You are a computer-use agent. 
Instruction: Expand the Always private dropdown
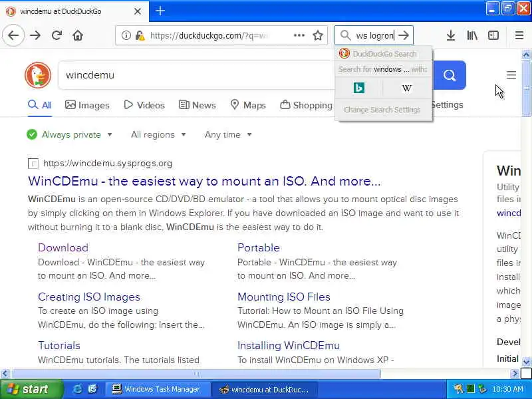[x=70, y=135]
